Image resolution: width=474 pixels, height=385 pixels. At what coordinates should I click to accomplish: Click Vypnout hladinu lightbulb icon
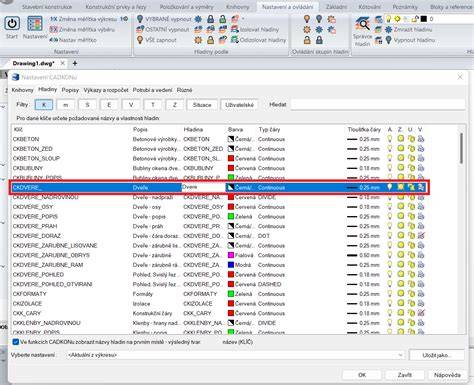(388, 40)
